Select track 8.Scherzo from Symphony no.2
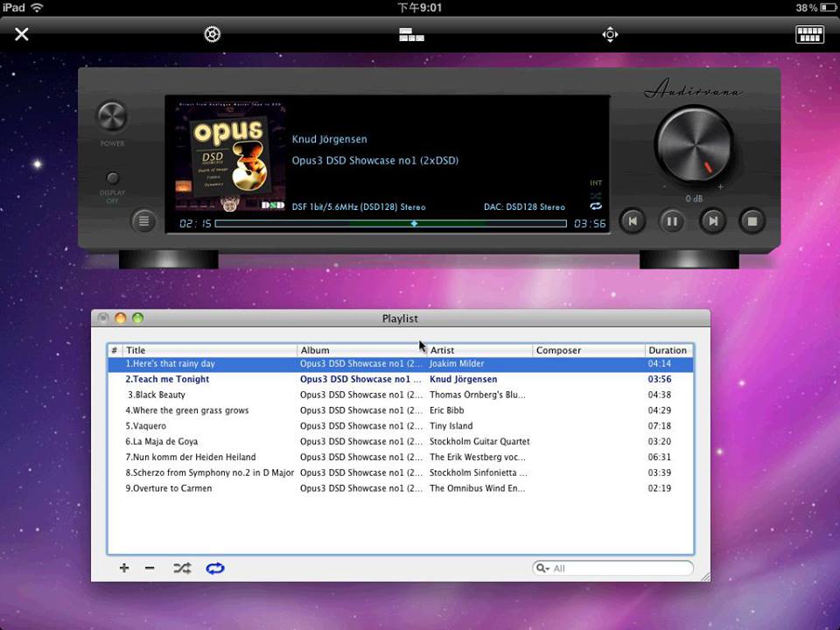The width and height of the screenshot is (840, 630). (x=401, y=472)
